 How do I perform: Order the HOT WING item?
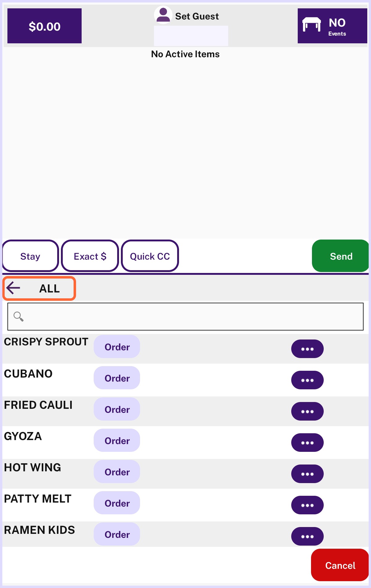[x=117, y=472]
